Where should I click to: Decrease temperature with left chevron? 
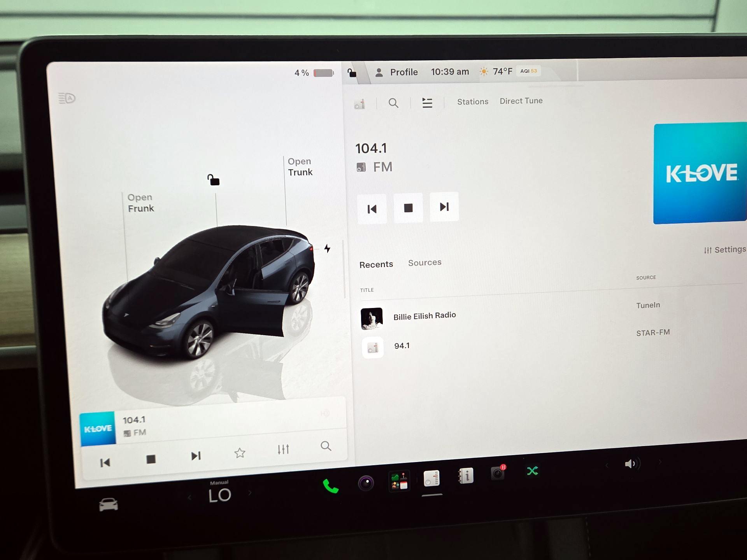click(189, 497)
